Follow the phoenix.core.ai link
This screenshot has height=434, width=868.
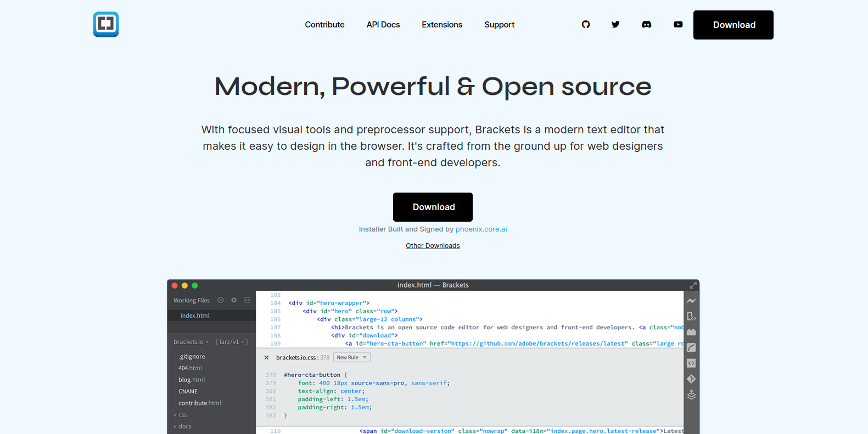tap(481, 229)
